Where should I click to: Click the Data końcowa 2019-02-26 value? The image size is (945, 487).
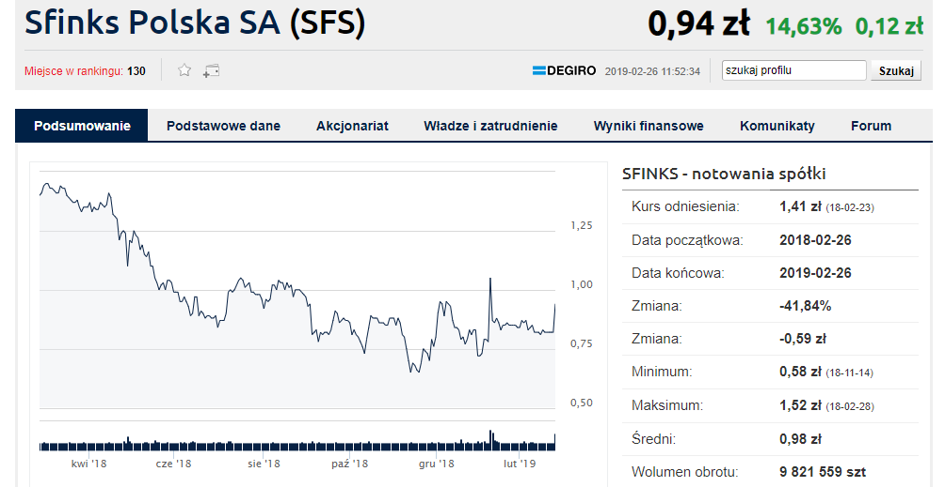815,273
